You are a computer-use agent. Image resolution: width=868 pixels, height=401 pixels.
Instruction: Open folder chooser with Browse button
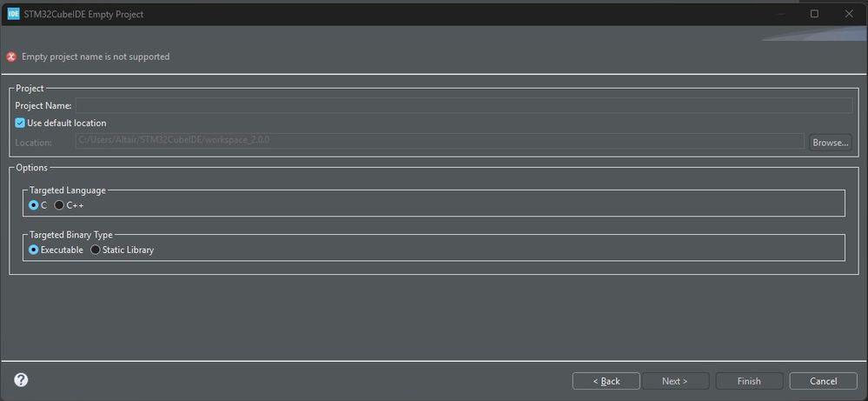point(831,143)
